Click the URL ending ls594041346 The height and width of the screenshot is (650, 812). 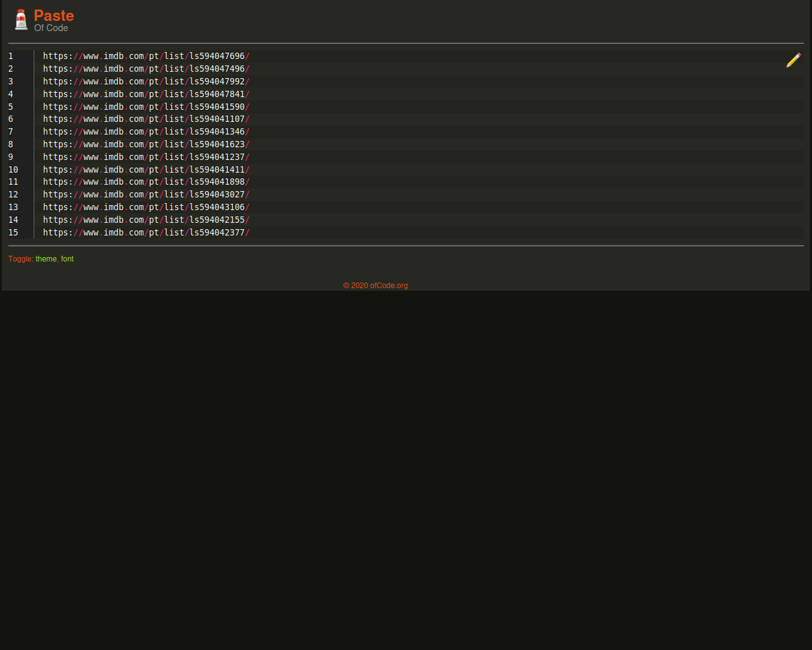147,132
